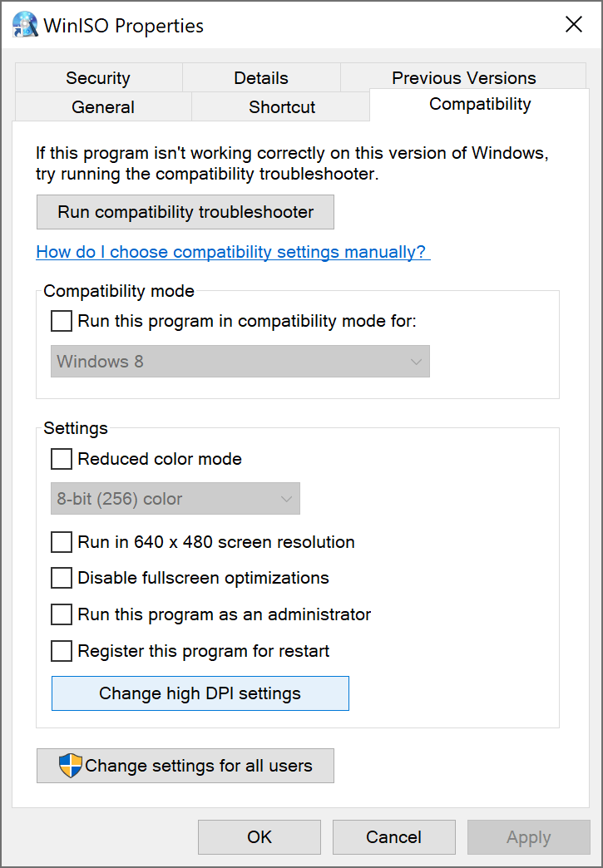
Task: Check Disable fullscreen optimizations
Action: [x=61, y=578]
